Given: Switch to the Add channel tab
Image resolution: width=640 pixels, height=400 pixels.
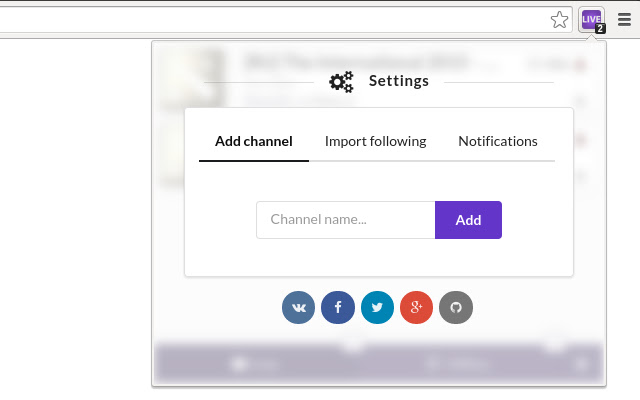Looking at the screenshot, I should [254, 141].
